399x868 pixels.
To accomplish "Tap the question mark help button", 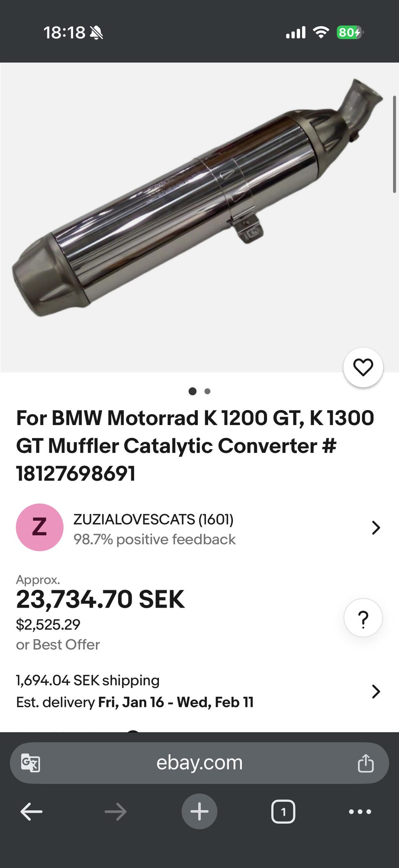I will 363,618.
